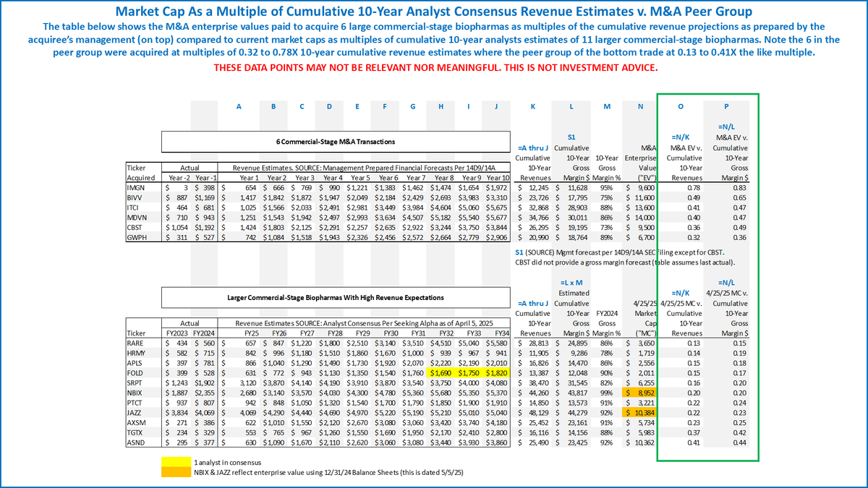Click the 'Market Cap As a Multiple' title
868x488 pixels.
[433, 11]
